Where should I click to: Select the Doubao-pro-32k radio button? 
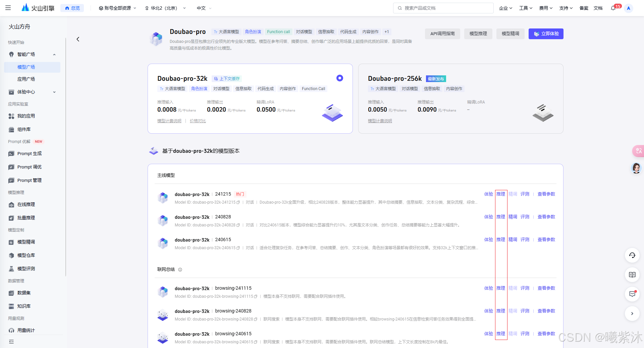pos(340,78)
